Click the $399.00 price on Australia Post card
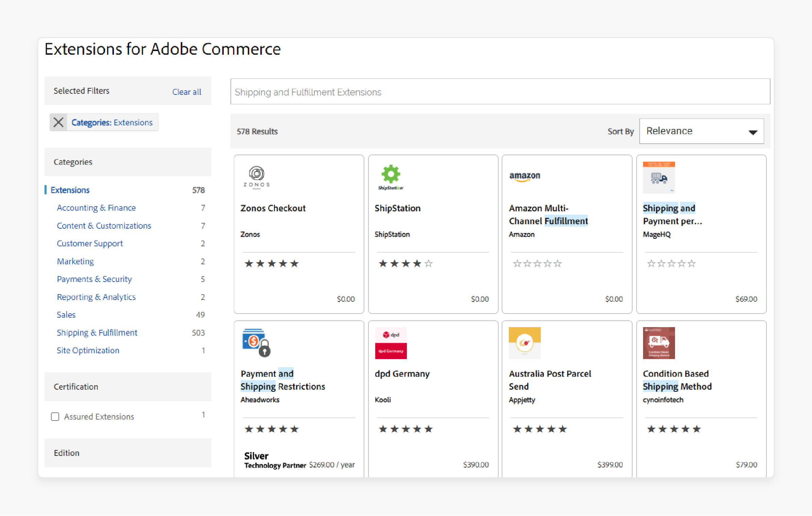Image resolution: width=812 pixels, height=516 pixels. point(610,465)
